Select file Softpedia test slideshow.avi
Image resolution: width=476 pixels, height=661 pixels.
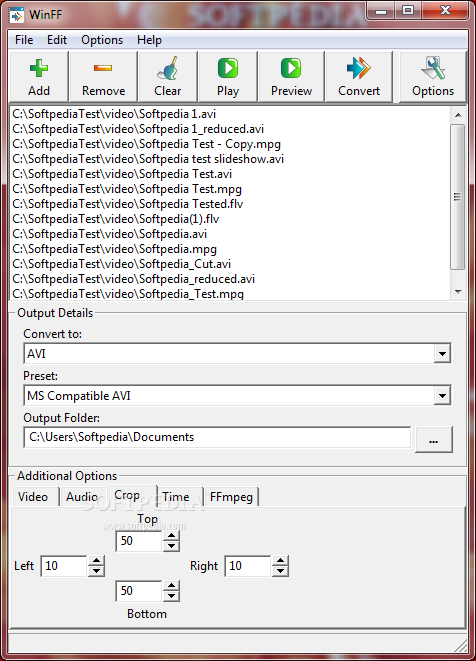pyautogui.click(x=148, y=159)
